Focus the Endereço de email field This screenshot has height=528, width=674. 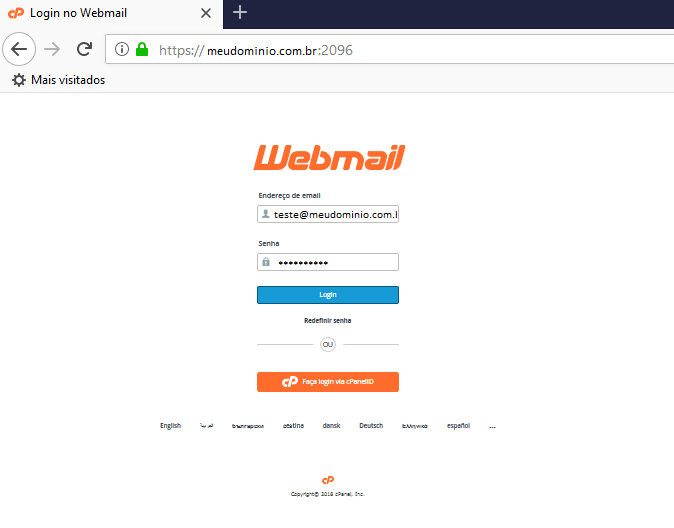click(x=328, y=214)
